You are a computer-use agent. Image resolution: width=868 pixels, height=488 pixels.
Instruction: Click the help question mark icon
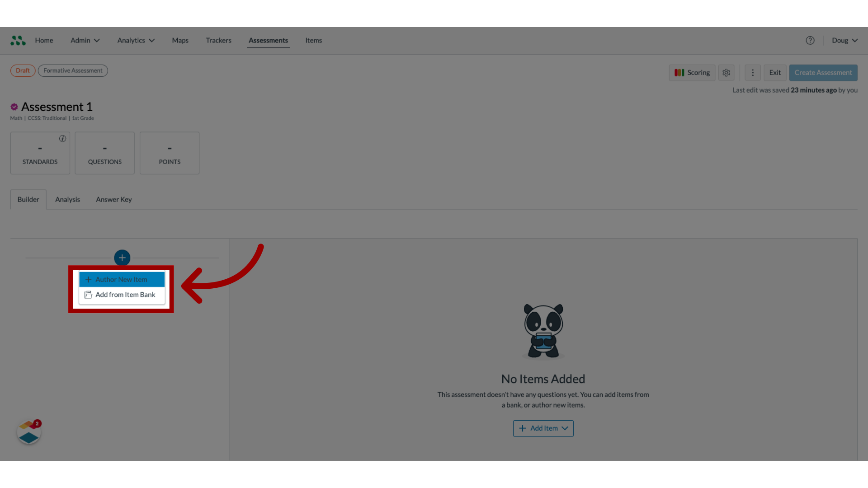click(x=810, y=40)
